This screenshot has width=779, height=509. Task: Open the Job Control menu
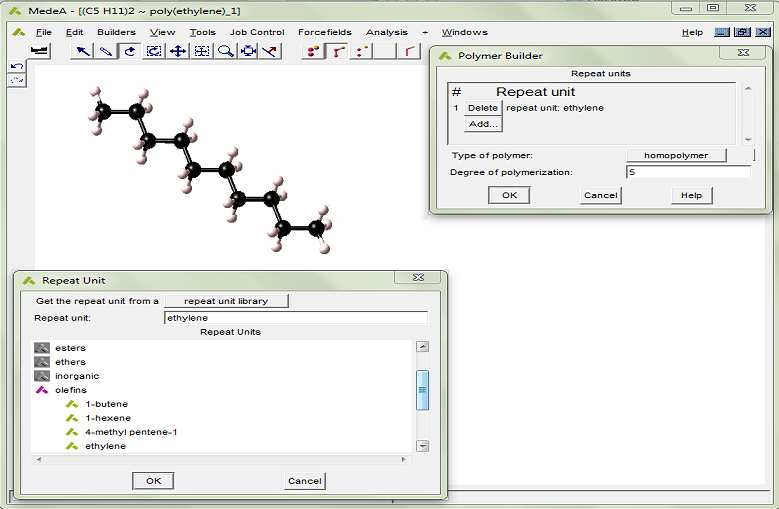pos(257,32)
